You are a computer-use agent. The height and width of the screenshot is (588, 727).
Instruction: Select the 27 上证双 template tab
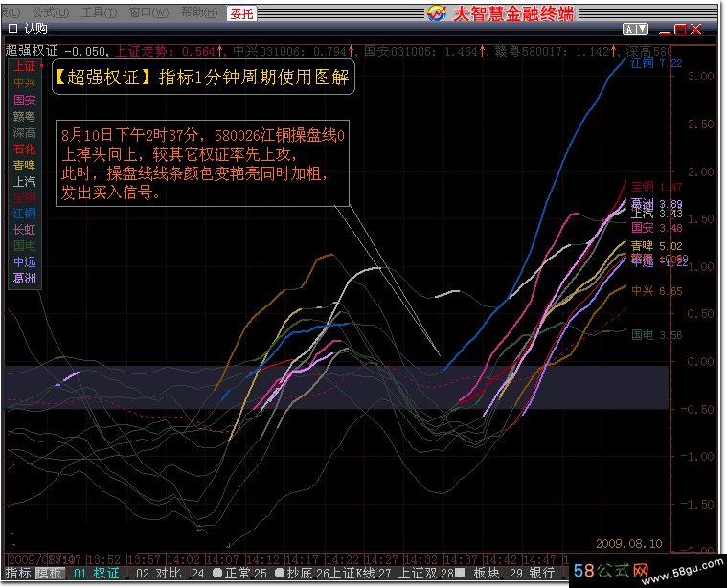[408, 574]
